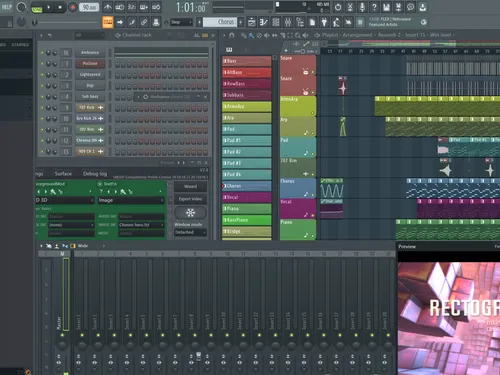
Task: Toggle mute LED on AtmoArp playlist track
Action: (x=313, y=113)
